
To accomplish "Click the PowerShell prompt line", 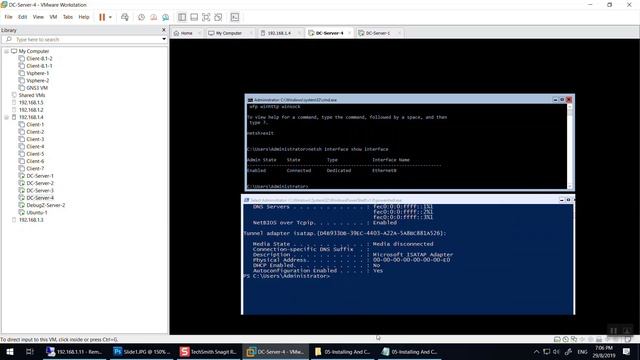I will [x=286, y=276].
